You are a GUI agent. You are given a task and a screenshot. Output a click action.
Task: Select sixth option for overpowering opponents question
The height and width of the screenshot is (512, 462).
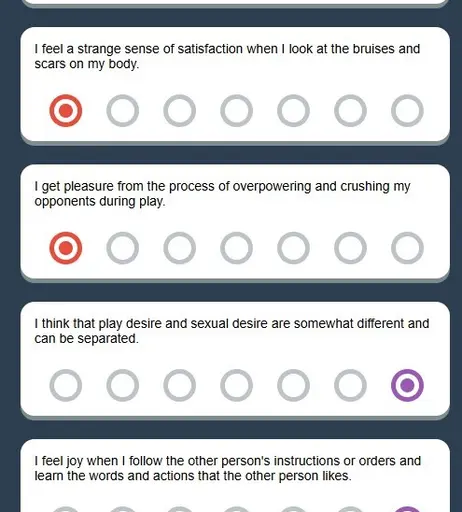click(x=350, y=248)
